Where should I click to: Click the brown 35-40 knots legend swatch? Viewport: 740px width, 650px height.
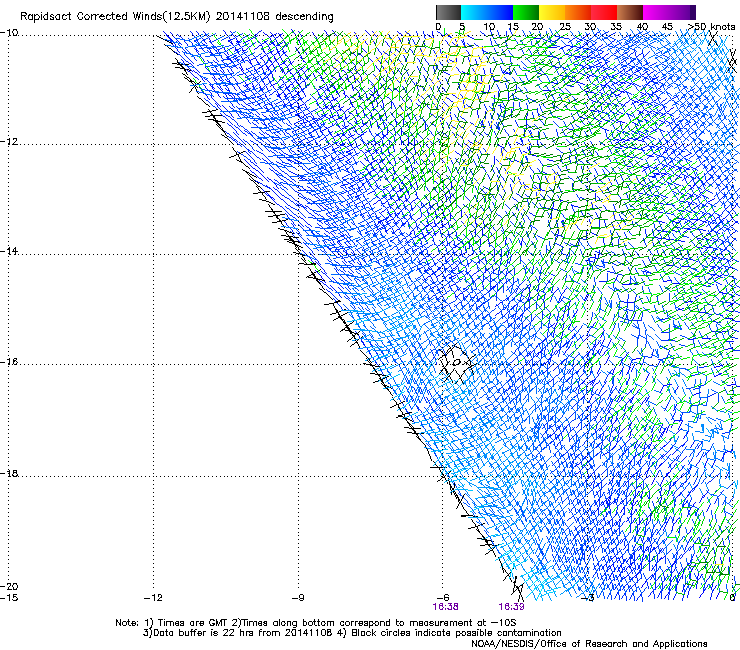(x=630, y=12)
